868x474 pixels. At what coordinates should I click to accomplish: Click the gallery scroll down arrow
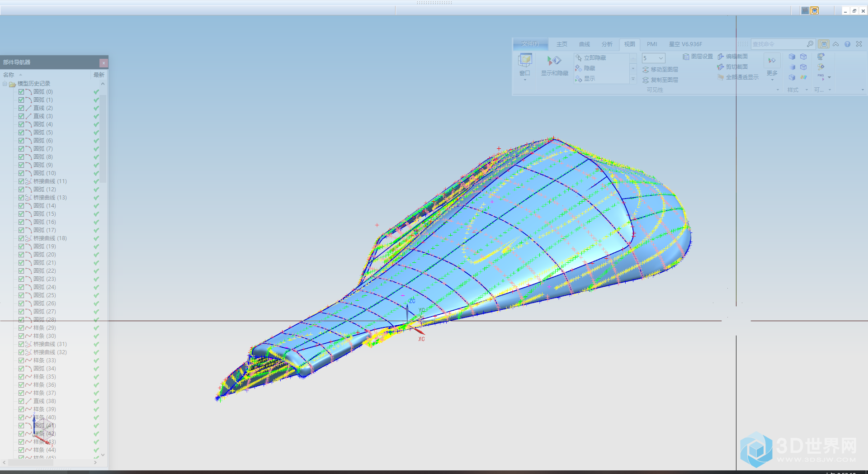(x=633, y=68)
